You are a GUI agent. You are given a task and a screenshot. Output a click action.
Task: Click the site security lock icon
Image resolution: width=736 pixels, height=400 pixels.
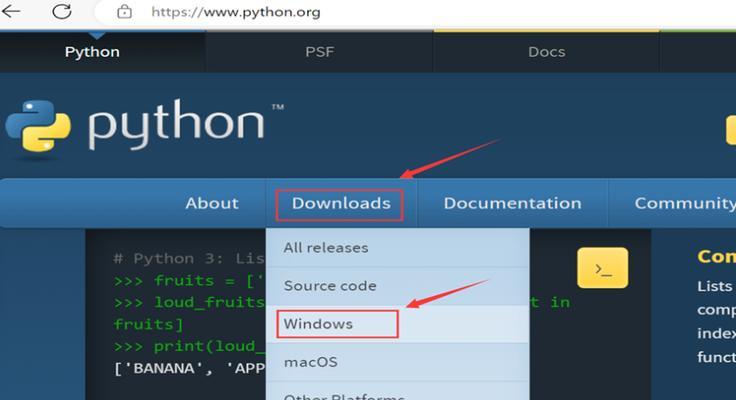tap(124, 12)
